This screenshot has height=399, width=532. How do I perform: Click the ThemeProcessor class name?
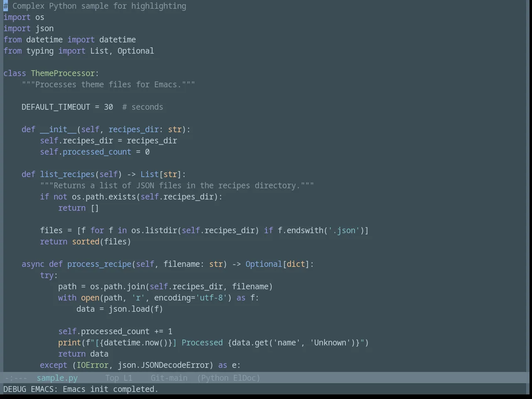(x=63, y=73)
